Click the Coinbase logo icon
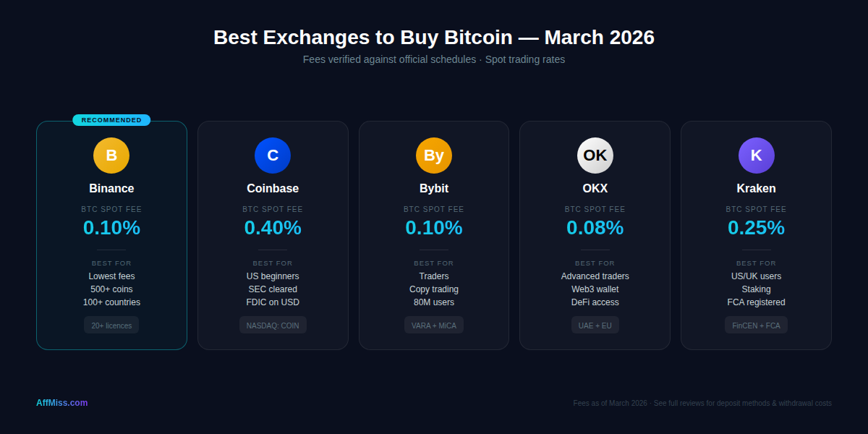The height and width of the screenshot is (434, 868). point(273,155)
